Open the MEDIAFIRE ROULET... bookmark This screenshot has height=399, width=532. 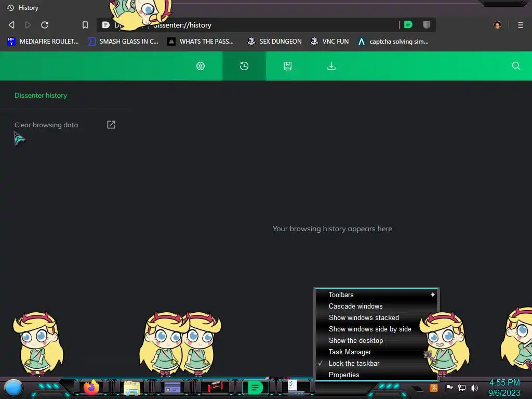click(x=43, y=42)
